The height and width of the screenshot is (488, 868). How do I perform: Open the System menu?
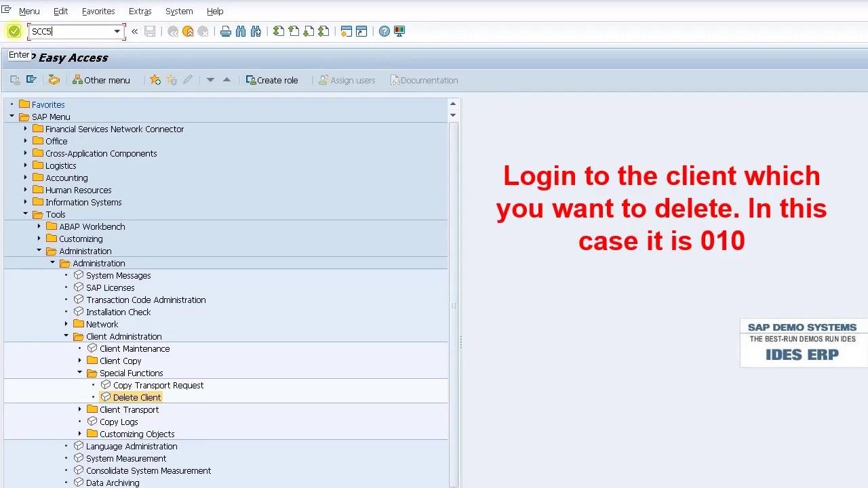tap(179, 12)
